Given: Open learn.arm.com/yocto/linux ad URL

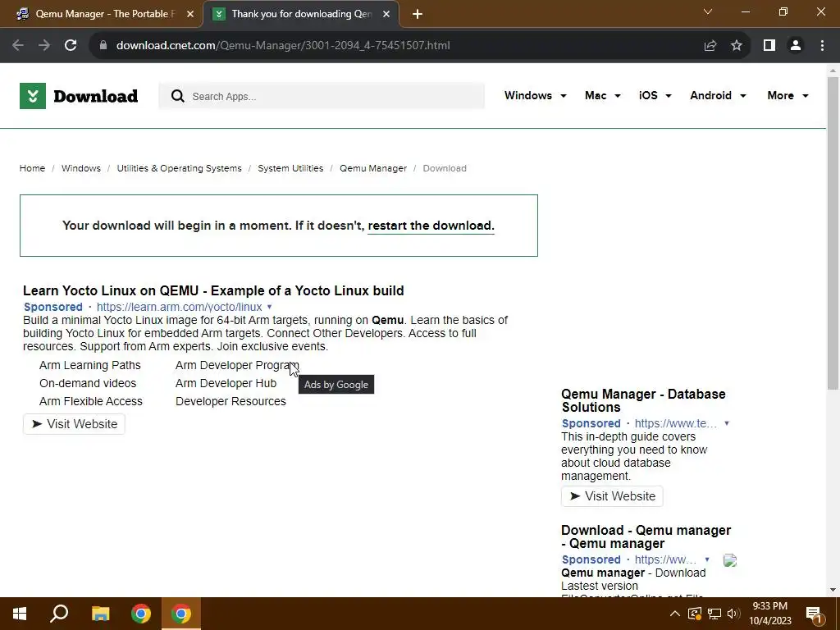Looking at the screenshot, I should (x=179, y=307).
